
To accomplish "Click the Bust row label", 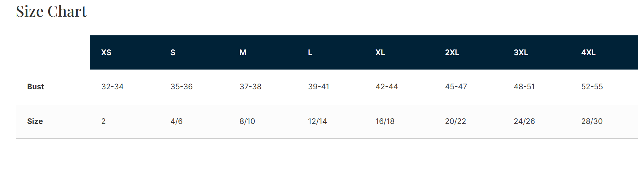I will 36,87.
